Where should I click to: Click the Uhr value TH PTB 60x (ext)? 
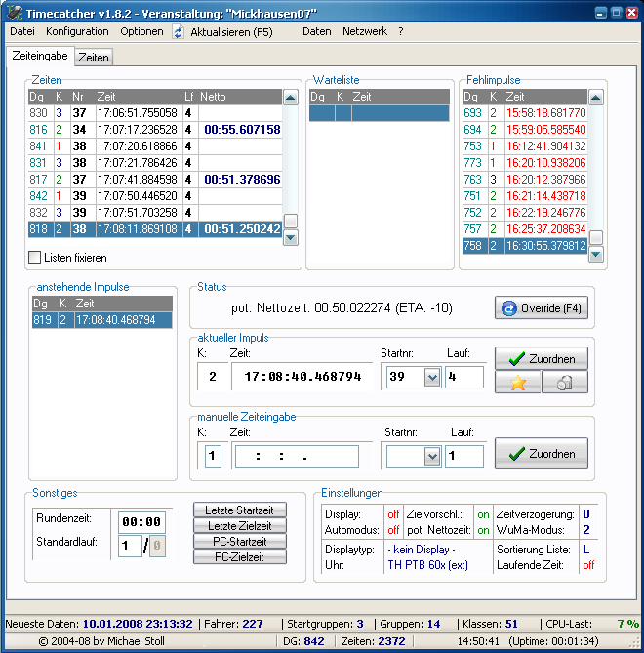click(428, 565)
